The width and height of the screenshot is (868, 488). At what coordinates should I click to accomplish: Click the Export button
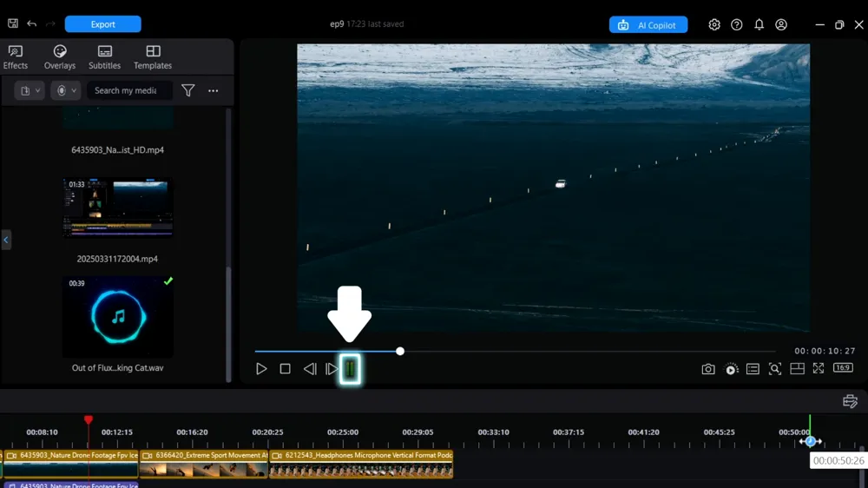pyautogui.click(x=103, y=24)
